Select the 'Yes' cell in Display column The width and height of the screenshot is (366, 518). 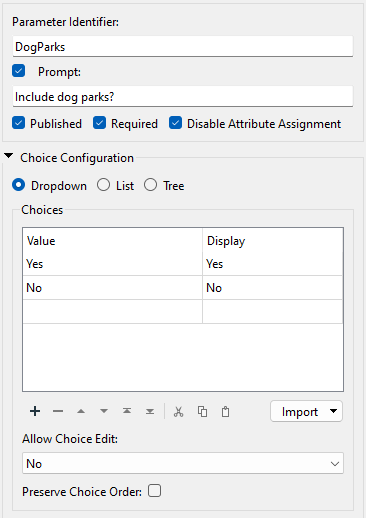[273, 264]
